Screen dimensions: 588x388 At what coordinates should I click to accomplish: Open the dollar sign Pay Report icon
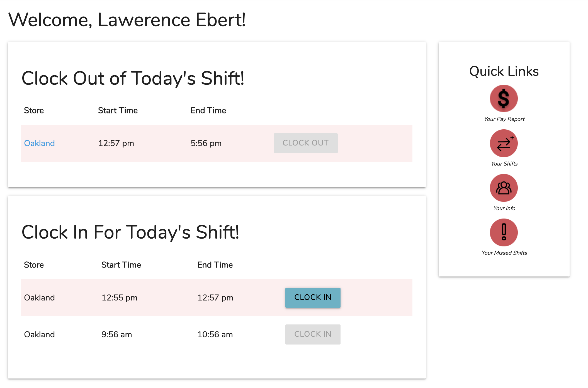coord(504,99)
